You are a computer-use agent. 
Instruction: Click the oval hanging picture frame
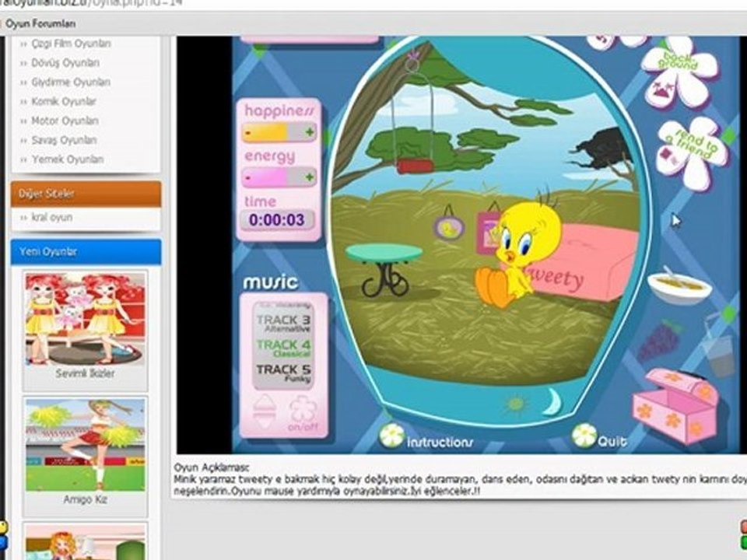coord(449,228)
